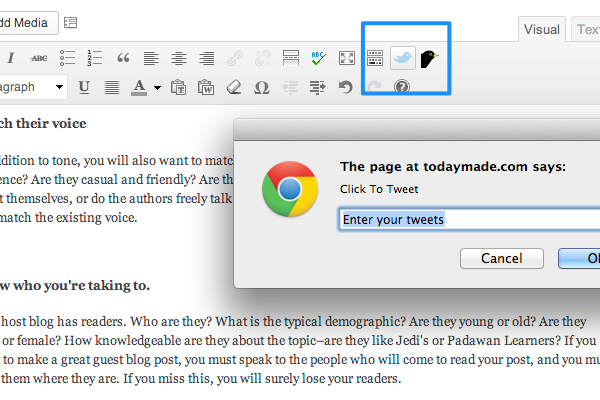Enable distraction-free fullscreen mode

click(347, 58)
